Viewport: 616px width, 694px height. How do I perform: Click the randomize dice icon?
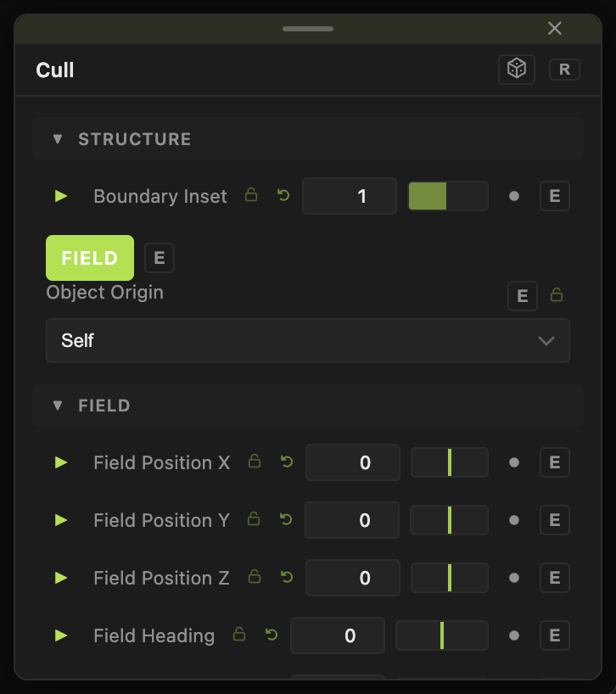coord(517,70)
